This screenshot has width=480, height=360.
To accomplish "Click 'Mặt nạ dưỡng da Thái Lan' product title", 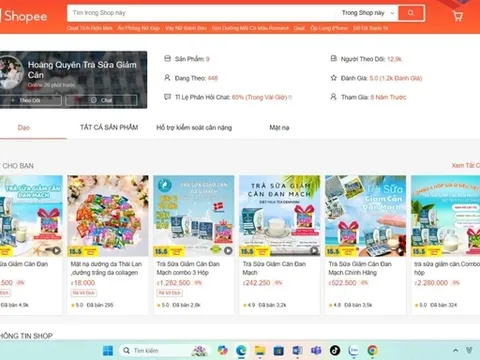I will coord(106,268).
